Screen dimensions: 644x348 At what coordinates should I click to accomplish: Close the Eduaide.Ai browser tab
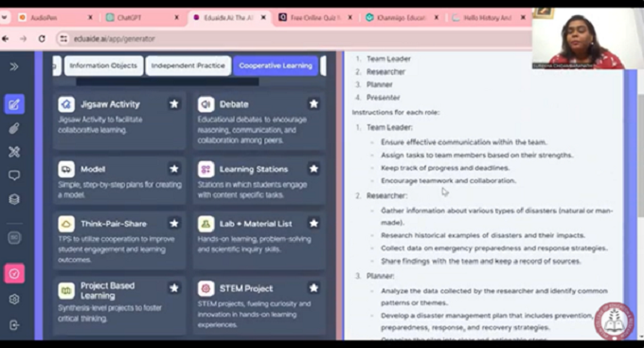click(x=263, y=18)
